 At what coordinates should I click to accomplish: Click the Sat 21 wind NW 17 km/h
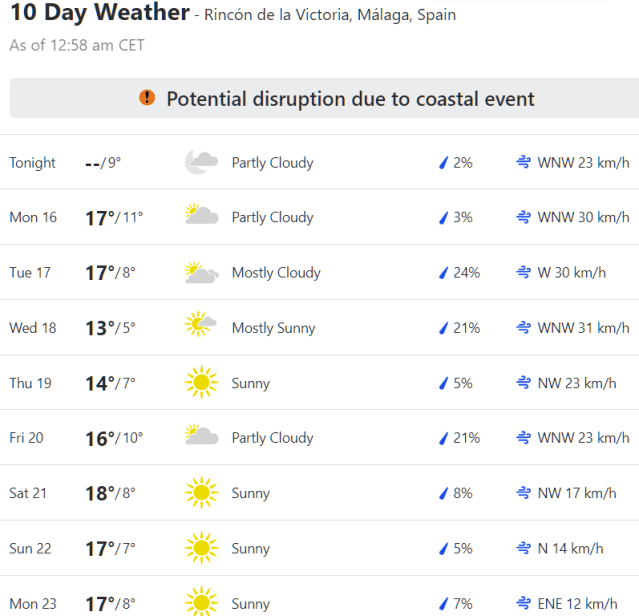coord(577,492)
